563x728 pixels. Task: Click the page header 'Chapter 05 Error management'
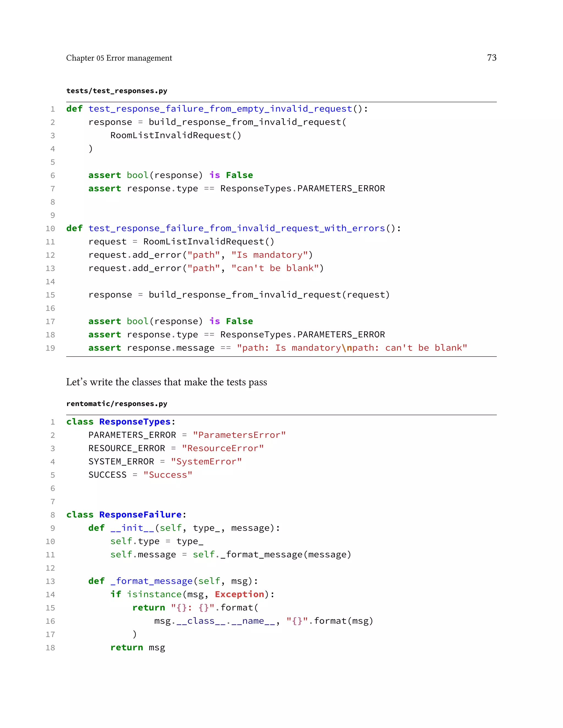[x=119, y=58]
